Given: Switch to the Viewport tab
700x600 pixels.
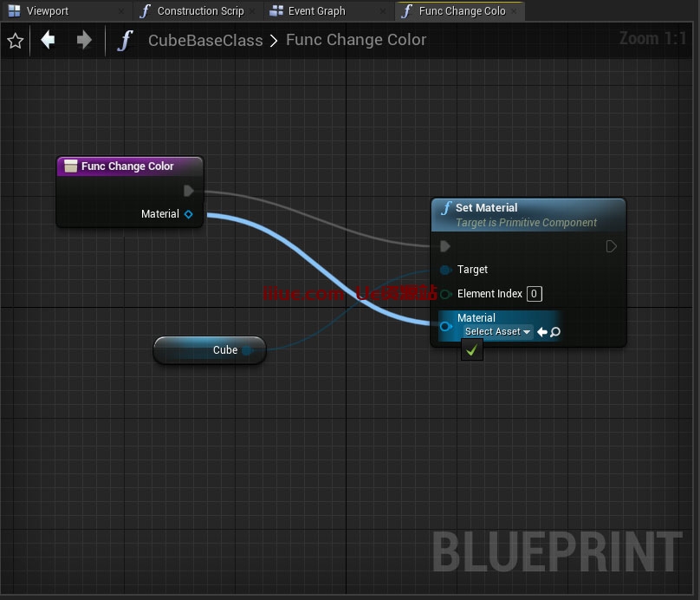Looking at the screenshot, I should click(x=47, y=11).
